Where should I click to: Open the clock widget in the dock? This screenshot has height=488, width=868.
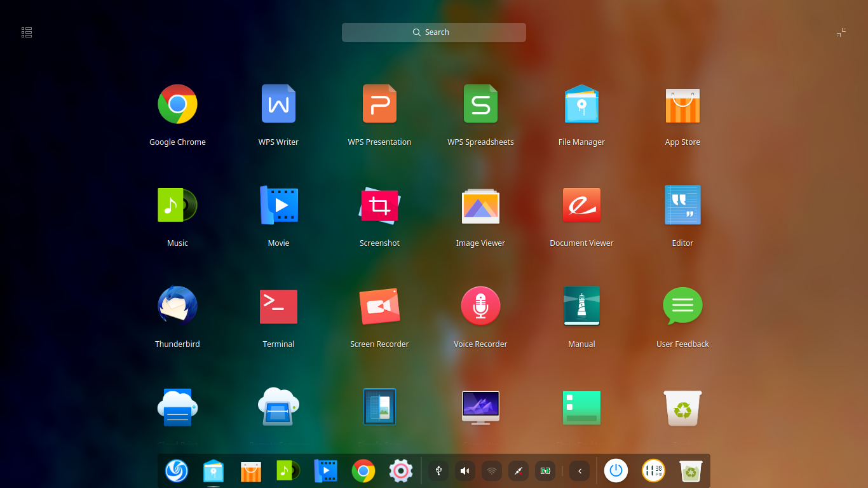click(653, 471)
